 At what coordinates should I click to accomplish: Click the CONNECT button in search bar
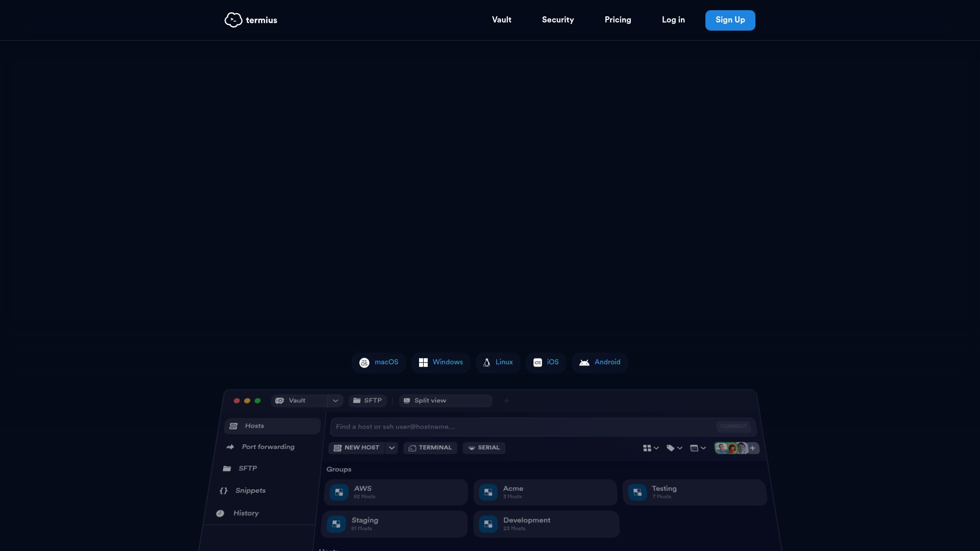coord(733,426)
